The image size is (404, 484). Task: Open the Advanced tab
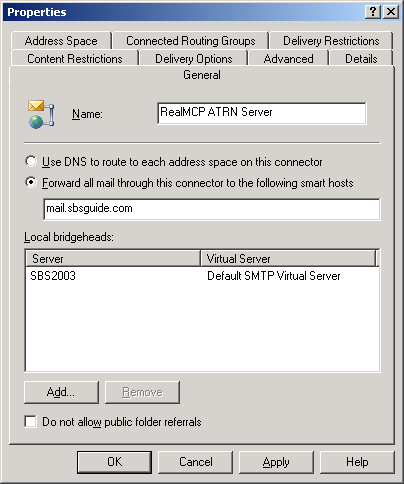point(288,59)
